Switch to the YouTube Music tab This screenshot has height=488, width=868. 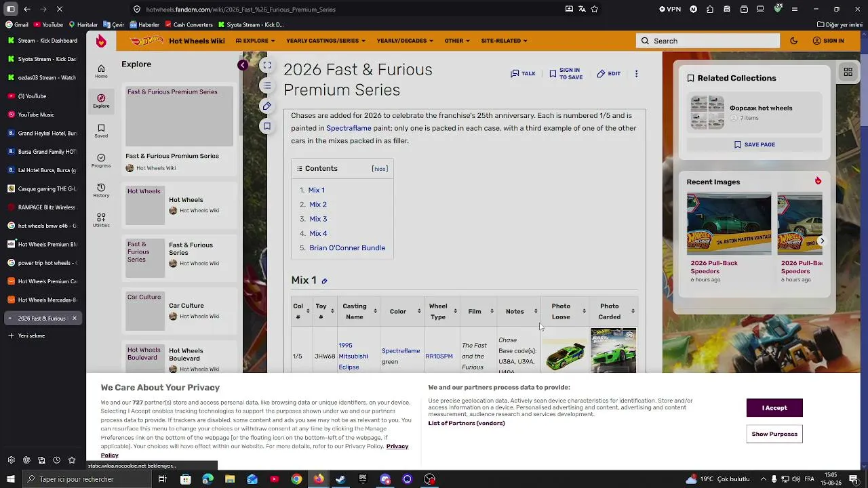tap(42, 115)
